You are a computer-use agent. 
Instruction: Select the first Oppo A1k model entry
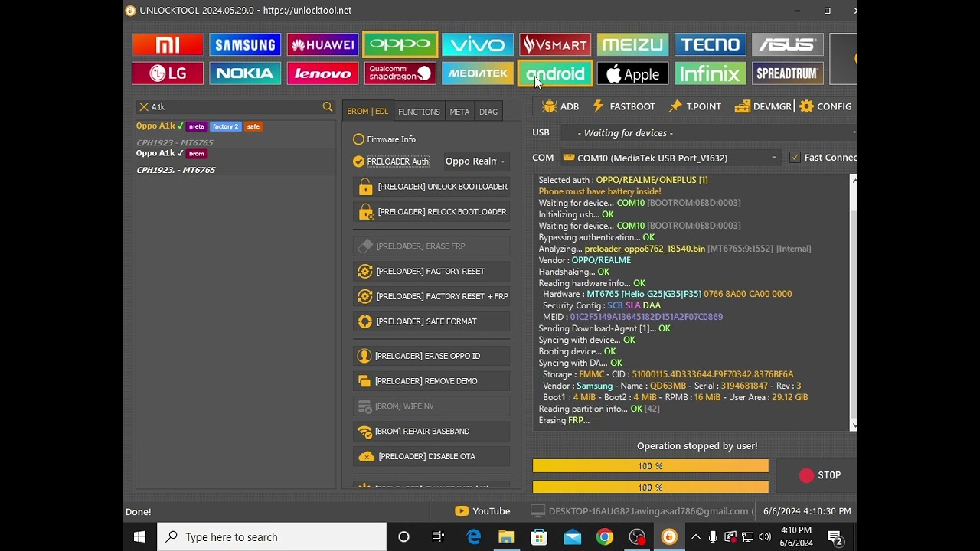coord(235,133)
